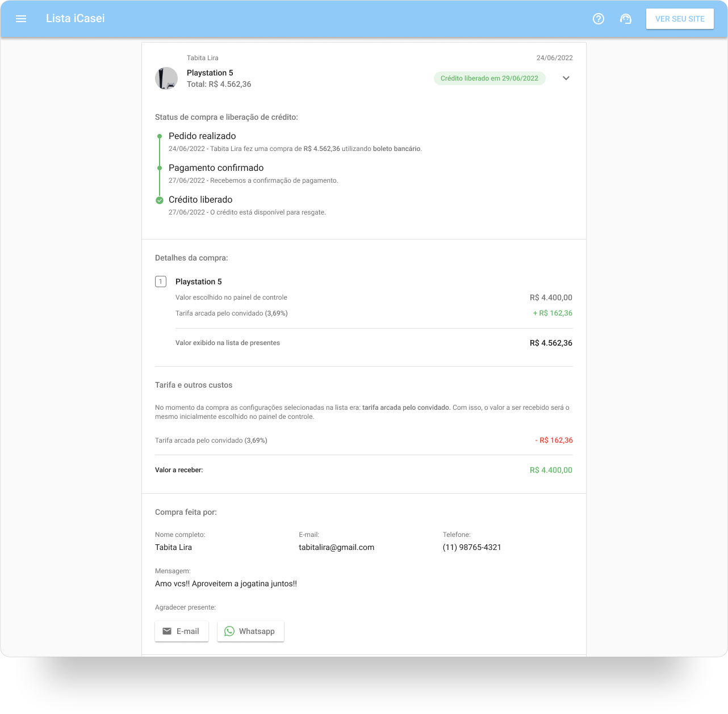This screenshot has width=728, height=714.
Task: Click the Pagamento confirmado status heading
Action: click(216, 168)
